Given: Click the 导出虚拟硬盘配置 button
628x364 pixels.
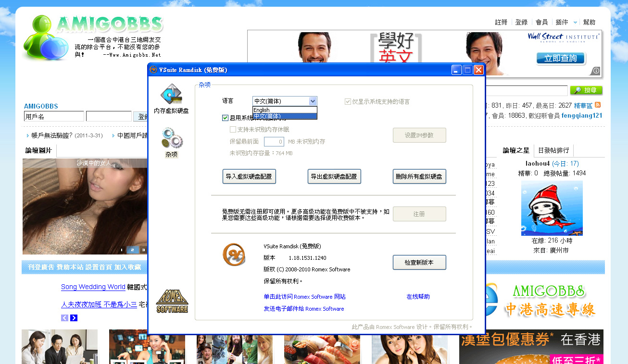Looking at the screenshot, I should pos(334,176).
